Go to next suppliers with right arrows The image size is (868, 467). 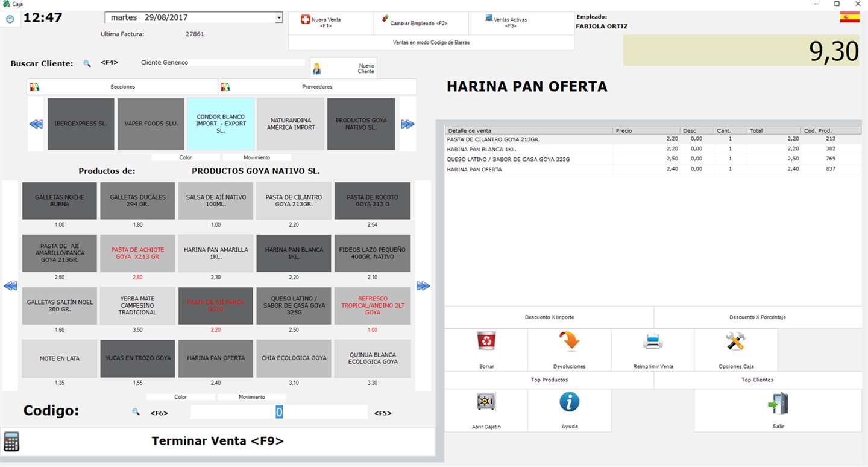click(408, 124)
